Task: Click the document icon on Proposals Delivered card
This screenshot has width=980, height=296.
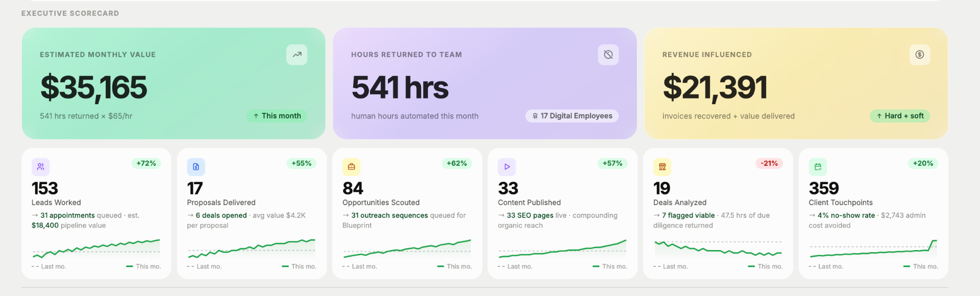Action: click(x=196, y=167)
